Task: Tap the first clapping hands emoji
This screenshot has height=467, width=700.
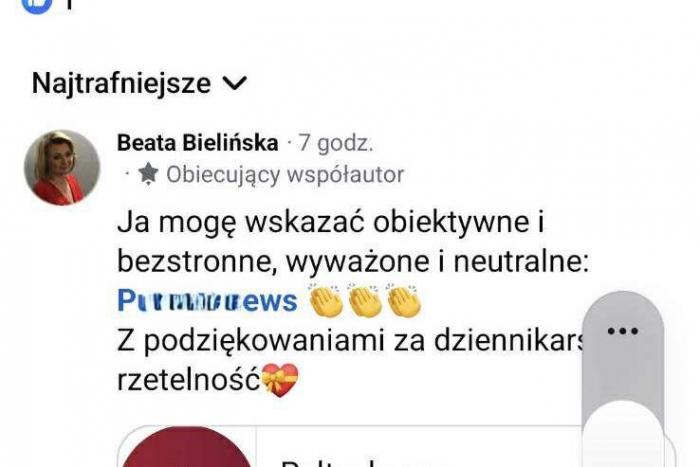Action: coord(326,300)
